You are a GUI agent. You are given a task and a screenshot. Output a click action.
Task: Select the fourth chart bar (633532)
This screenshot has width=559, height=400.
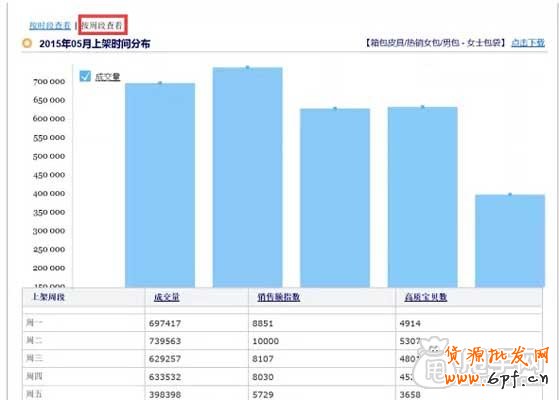pyautogui.click(x=422, y=197)
